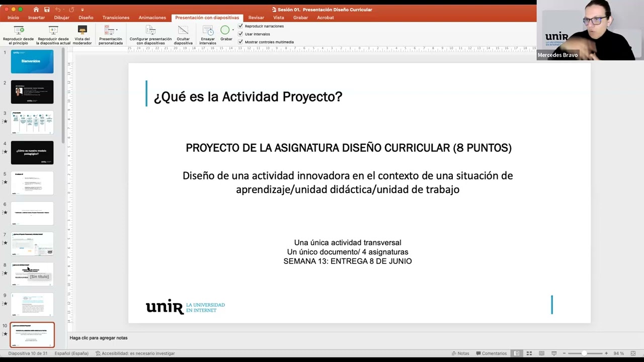
Task: Toggle the Reproducir narraciones checkbox
Action: [240, 26]
